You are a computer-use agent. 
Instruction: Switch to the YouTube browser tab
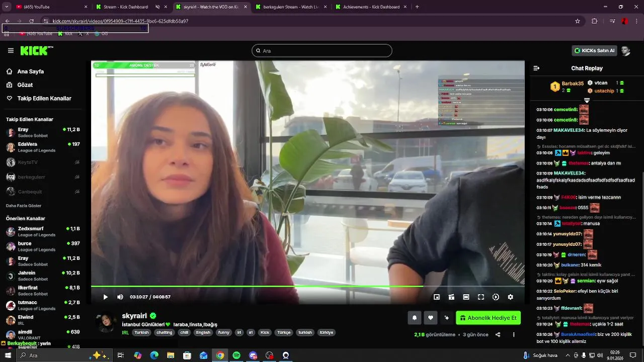[52, 7]
